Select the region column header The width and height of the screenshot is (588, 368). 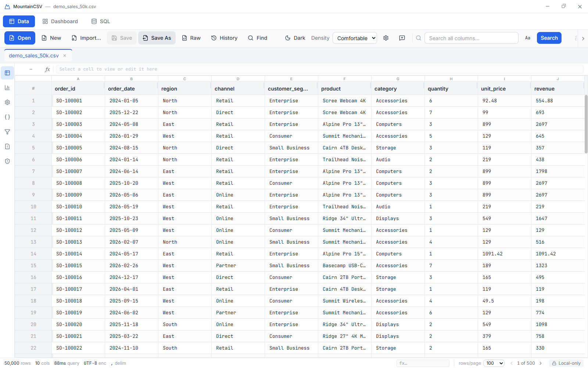click(184, 89)
